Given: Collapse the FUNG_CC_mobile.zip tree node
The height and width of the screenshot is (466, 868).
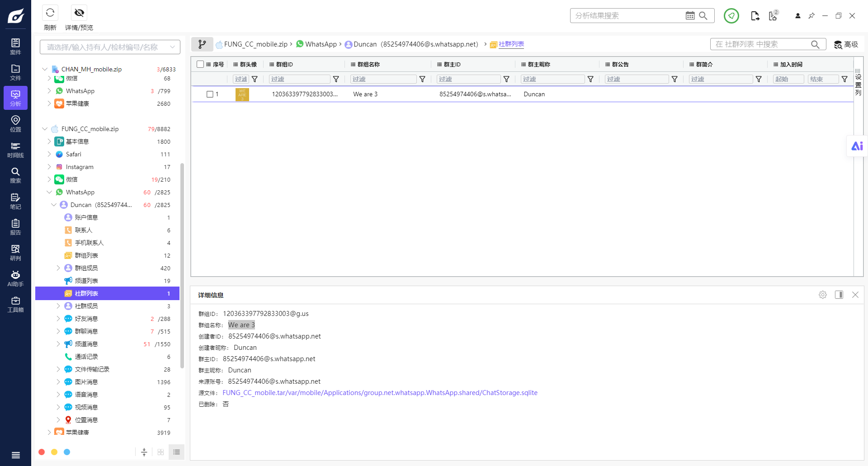Looking at the screenshot, I should tap(45, 129).
